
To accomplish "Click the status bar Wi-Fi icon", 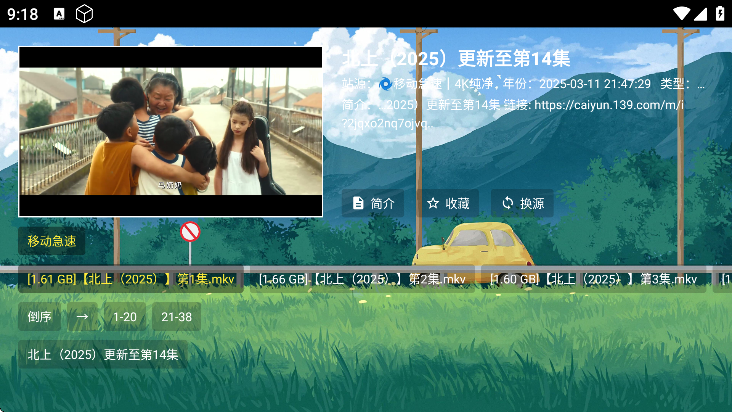I will point(681,14).
